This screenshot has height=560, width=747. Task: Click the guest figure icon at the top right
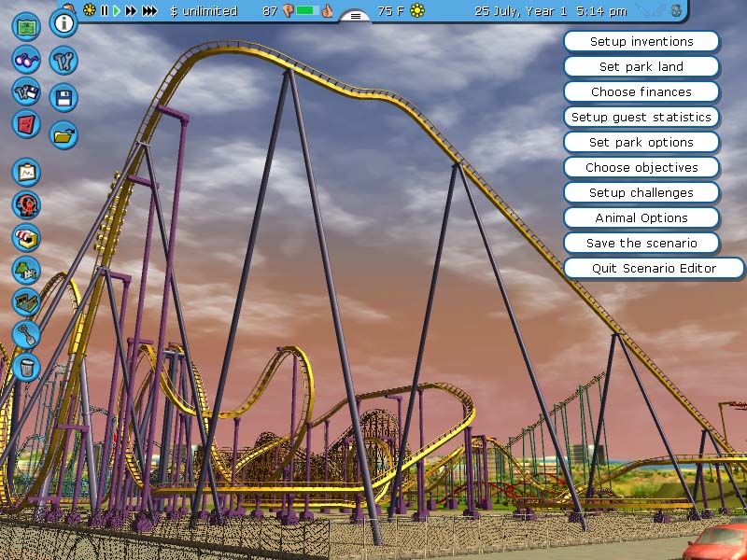676,10
